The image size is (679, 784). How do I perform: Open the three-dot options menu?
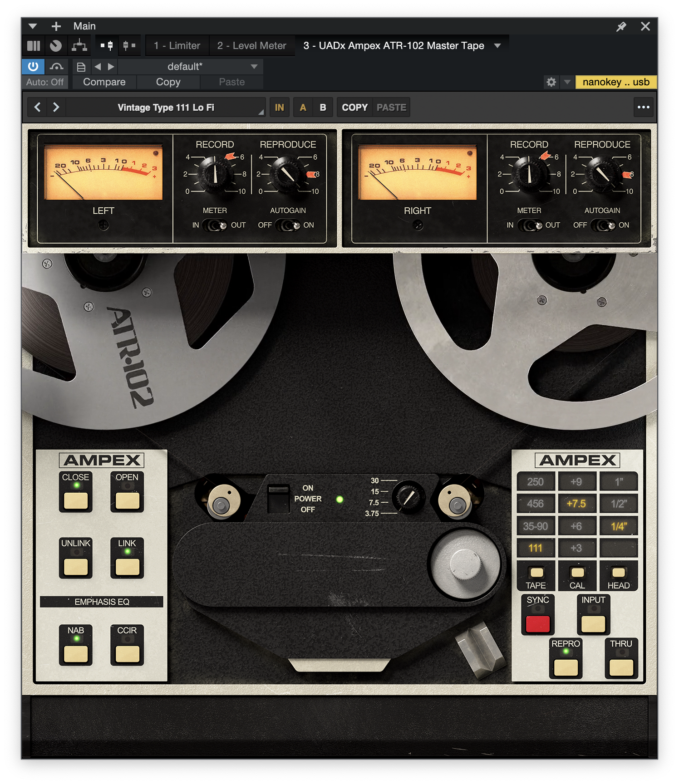[x=643, y=108]
